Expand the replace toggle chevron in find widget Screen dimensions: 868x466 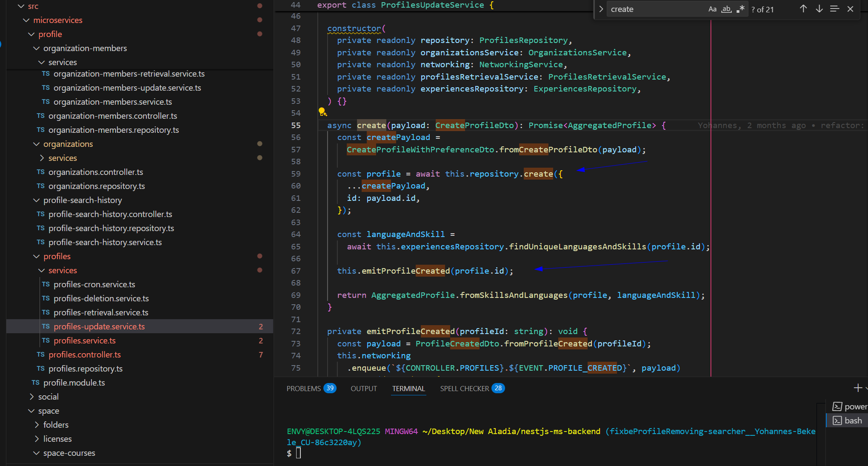pyautogui.click(x=601, y=9)
